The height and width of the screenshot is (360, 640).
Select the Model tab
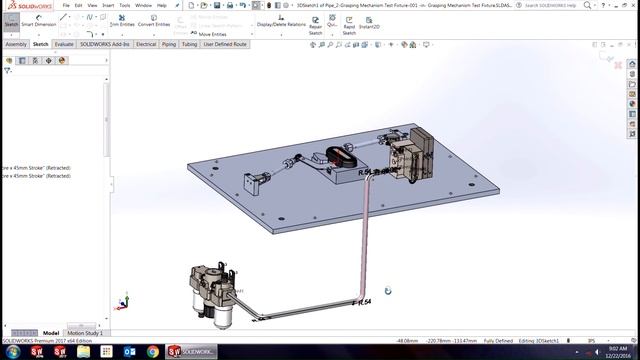(51, 333)
